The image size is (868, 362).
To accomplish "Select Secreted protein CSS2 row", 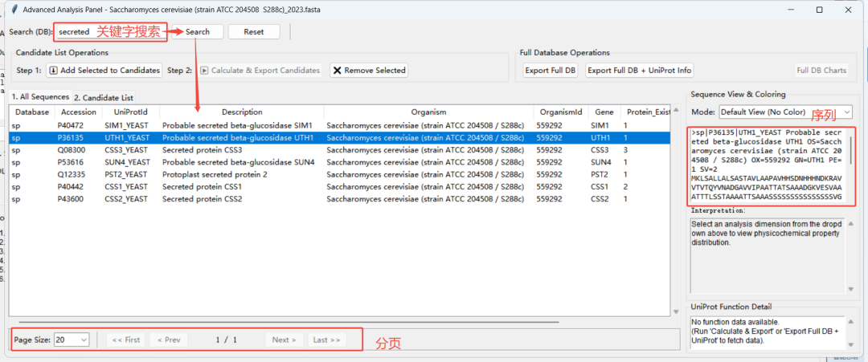I will coord(339,198).
